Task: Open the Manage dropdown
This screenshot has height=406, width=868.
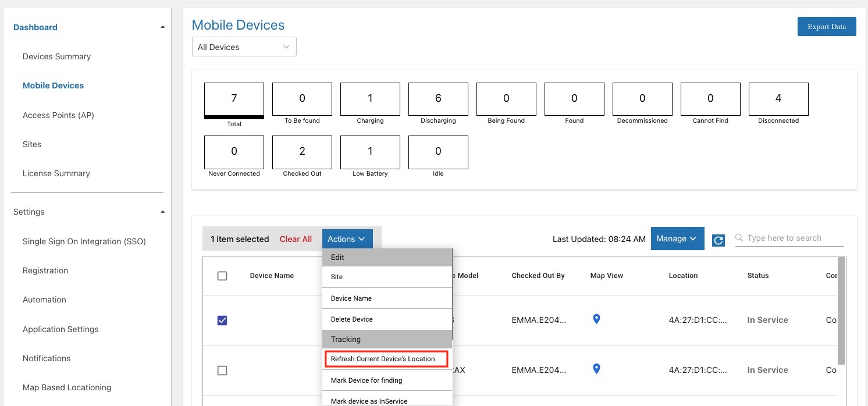Action: point(678,238)
